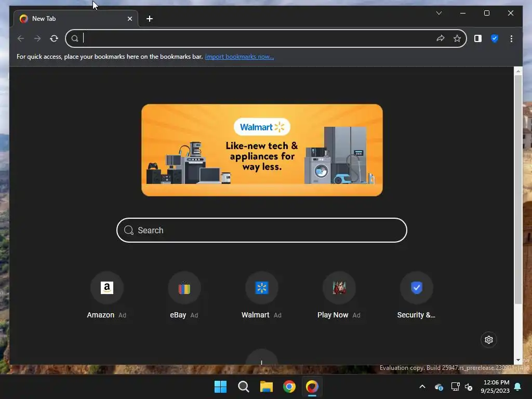Open Google Chrome from taskbar
Image resolution: width=532 pixels, height=399 pixels.
pos(289,387)
